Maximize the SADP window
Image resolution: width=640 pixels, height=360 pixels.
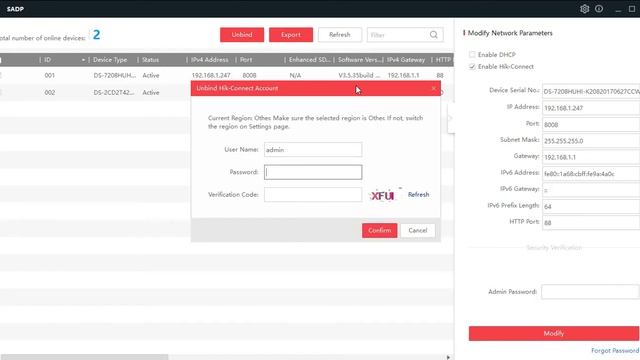632,9
